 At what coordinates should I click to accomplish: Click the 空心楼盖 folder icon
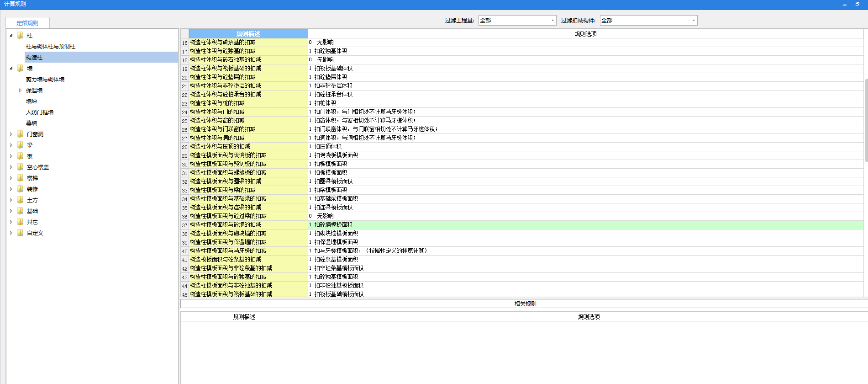pyautogui.click(x=20, y=167)
